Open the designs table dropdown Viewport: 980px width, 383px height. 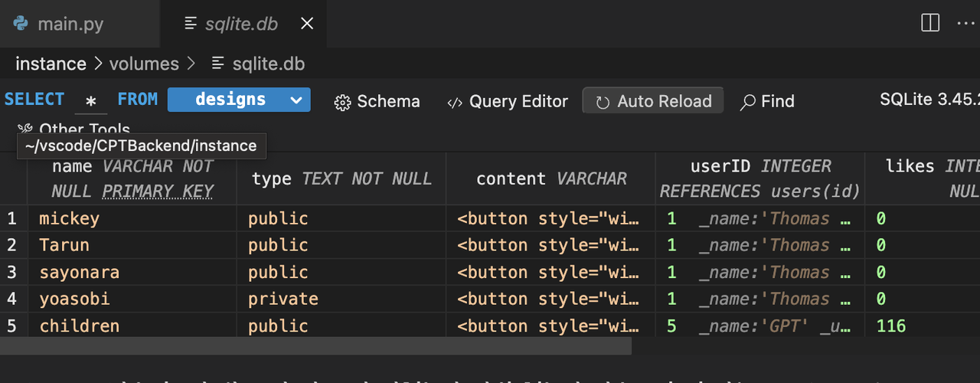(x=239, y=100)
